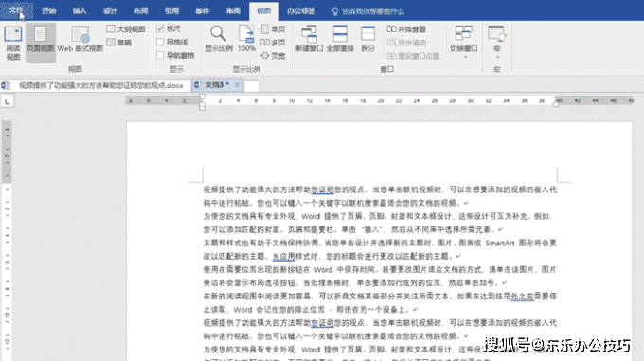Close the 文档3 document tab

[x=237, y=85]
